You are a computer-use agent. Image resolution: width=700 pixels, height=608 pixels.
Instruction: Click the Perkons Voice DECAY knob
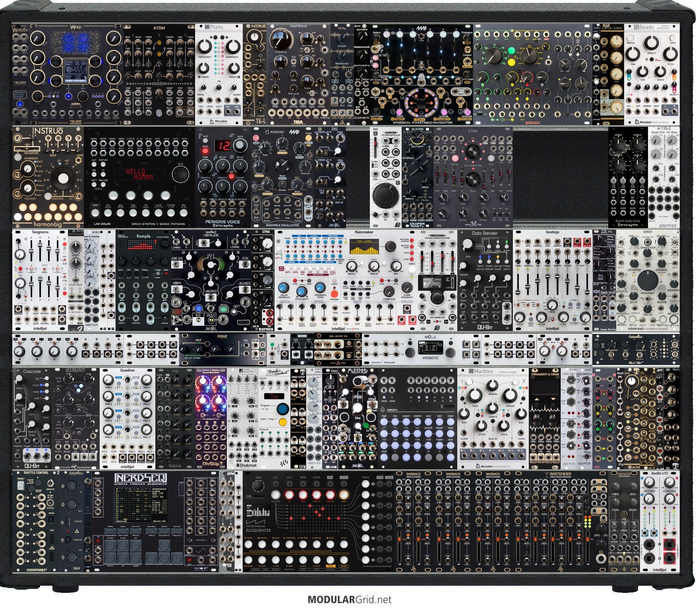(222, 166)
